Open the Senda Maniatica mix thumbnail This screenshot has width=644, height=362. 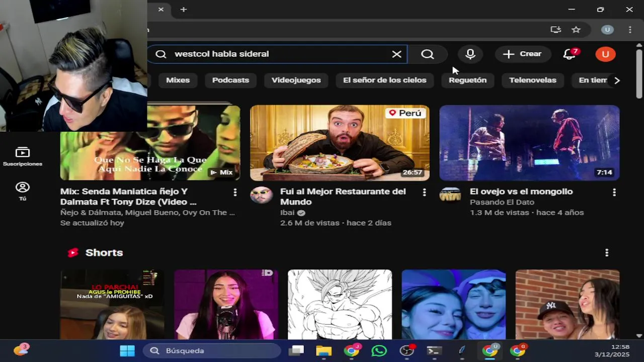(x=150, y=143)
